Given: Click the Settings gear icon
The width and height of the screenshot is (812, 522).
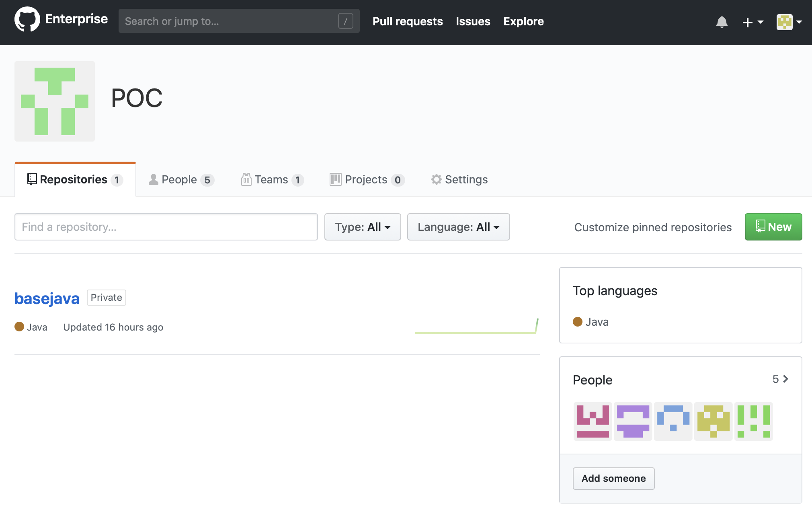Looking at the screenshot, I should pyautogui.click(x=436, y=179).
